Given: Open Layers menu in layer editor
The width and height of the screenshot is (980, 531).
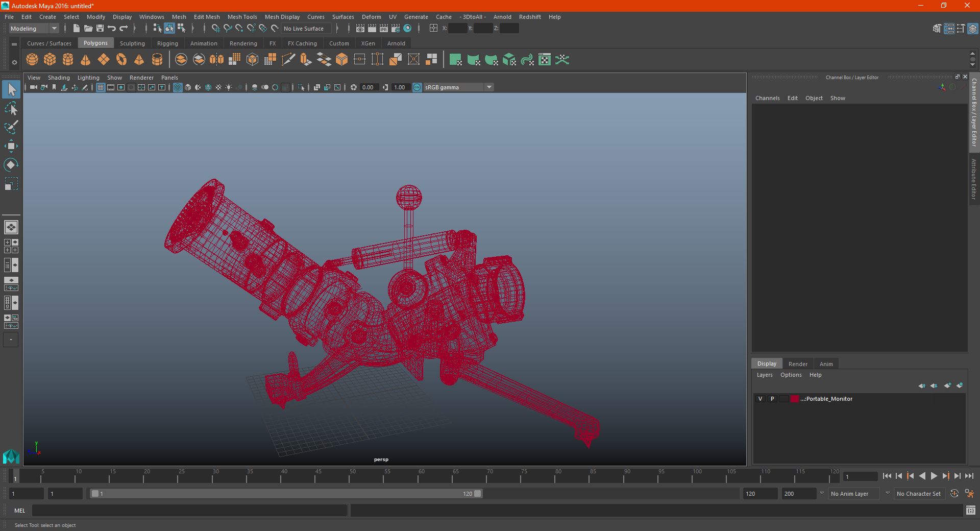Looking at the screenshot, I should point(764,375).
